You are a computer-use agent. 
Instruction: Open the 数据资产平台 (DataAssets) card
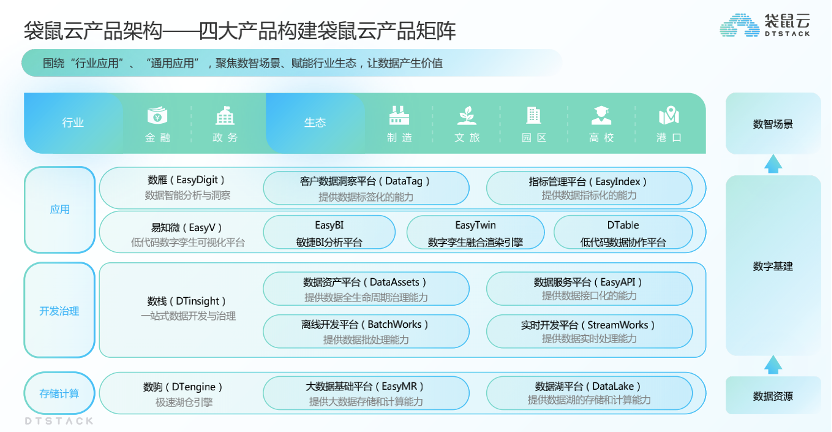tap(366, 289)
